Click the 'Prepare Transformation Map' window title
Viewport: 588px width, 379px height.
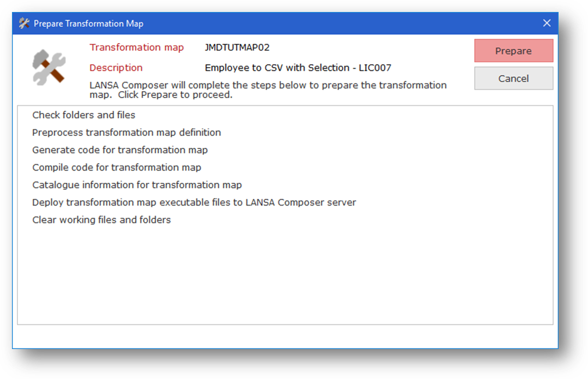(88, 23)
